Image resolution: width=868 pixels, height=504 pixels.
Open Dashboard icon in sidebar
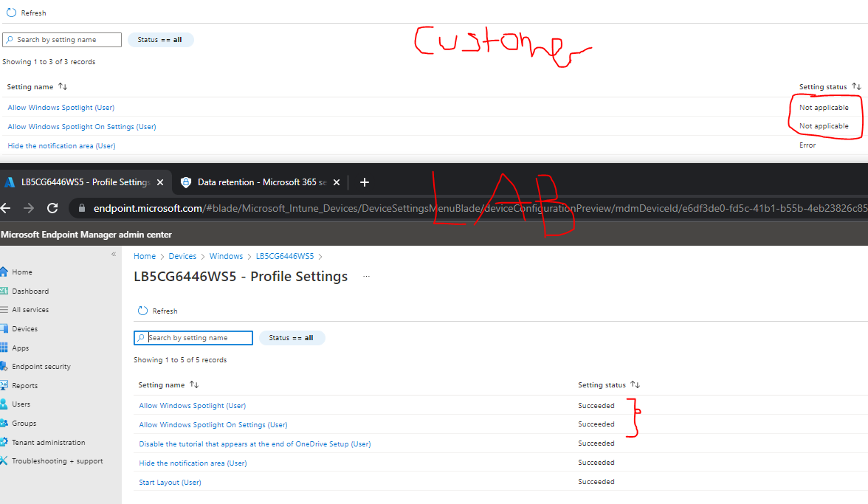coord(4,291)
